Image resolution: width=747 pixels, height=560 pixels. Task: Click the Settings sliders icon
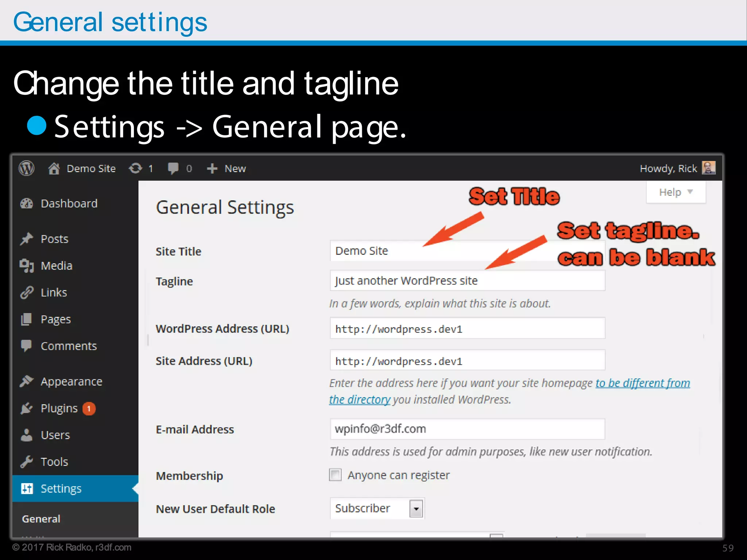point(27,489)
